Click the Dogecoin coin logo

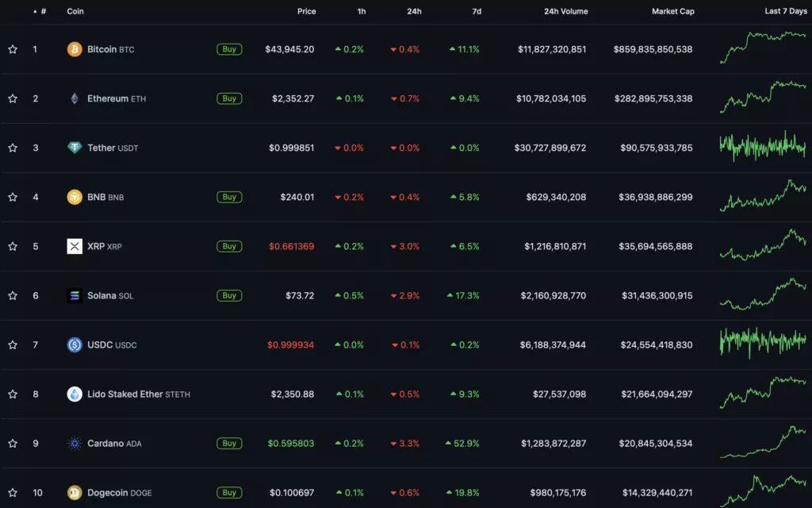(x=75, y=492)
